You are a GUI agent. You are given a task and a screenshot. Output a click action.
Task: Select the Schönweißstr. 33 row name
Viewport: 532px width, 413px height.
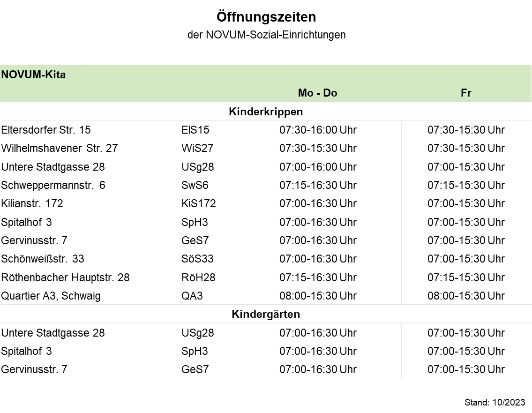click(x=43, y=259)
